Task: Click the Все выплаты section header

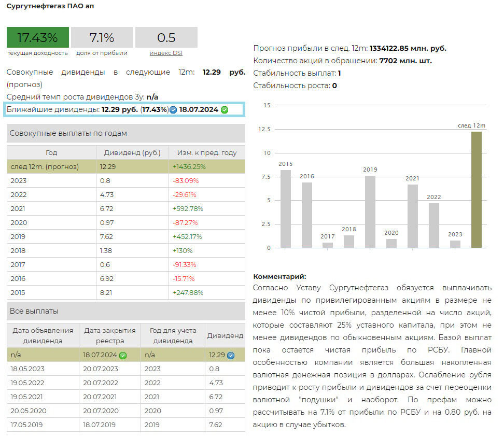Action: pyautogui.click(x=125, y=311)
